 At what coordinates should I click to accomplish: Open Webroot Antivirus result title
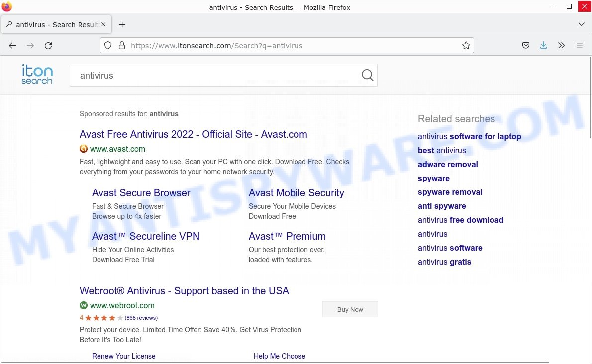pyautogui.click(x=184, y=291)
